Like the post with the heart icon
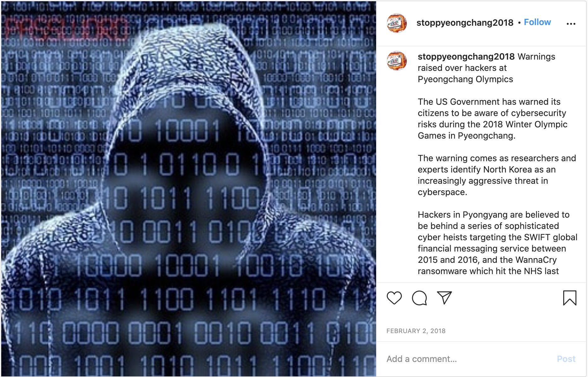This screenshot has width=588, height=377. [394, 298]
